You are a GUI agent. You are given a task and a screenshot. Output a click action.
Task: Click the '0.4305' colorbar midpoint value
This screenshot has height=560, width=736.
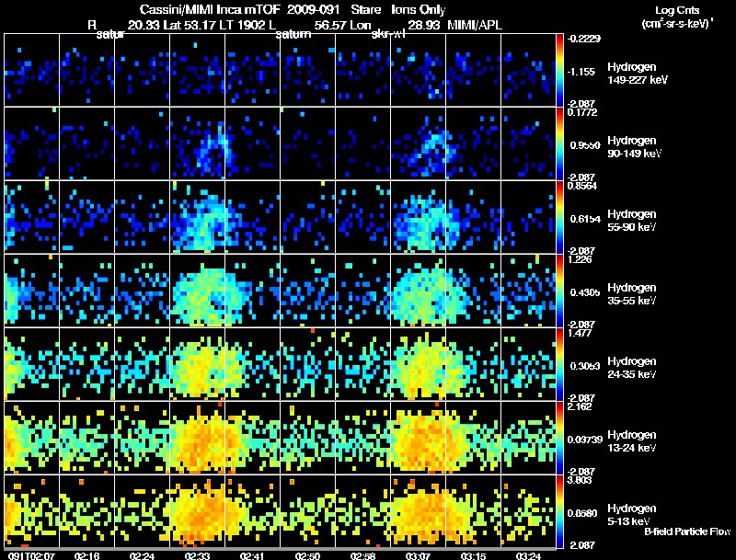click(585, 292)
